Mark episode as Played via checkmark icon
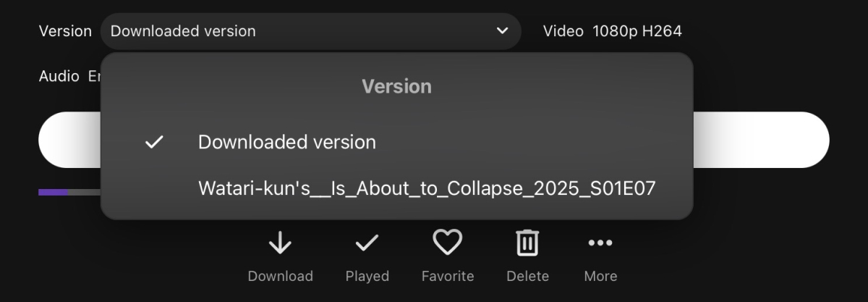Screen dimensions: 868x302 367,243
